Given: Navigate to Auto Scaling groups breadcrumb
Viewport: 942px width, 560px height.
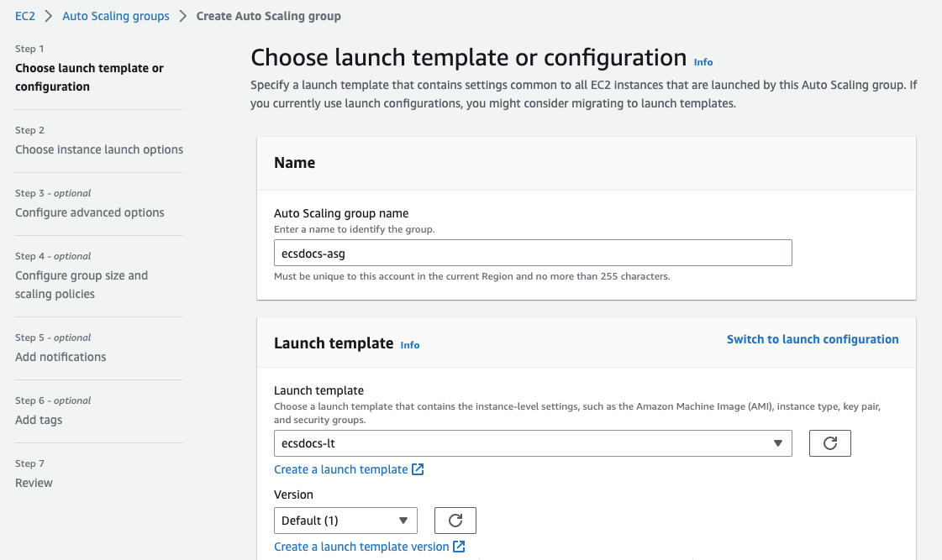Looking at the screenshot, I should [116, 16].
